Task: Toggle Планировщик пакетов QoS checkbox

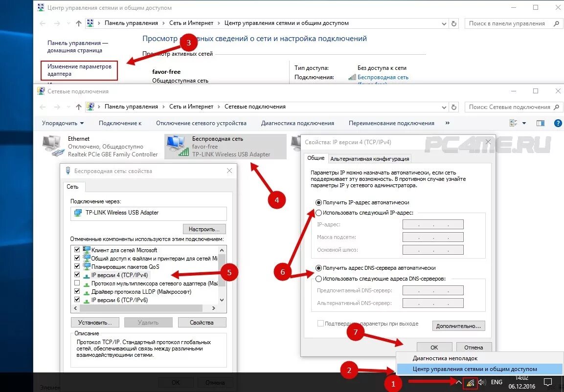Action: (x=77, y=266)
